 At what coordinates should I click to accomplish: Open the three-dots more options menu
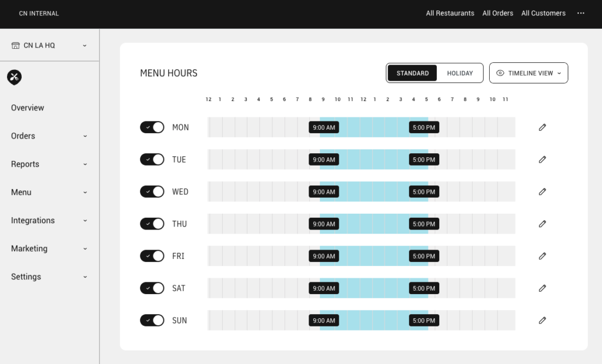tap(581, 13)
